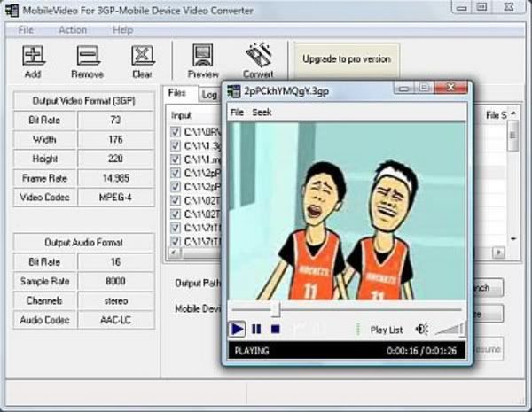Click the Width value 176
Viewport: 532px width, 412px height.
(115, 139)
